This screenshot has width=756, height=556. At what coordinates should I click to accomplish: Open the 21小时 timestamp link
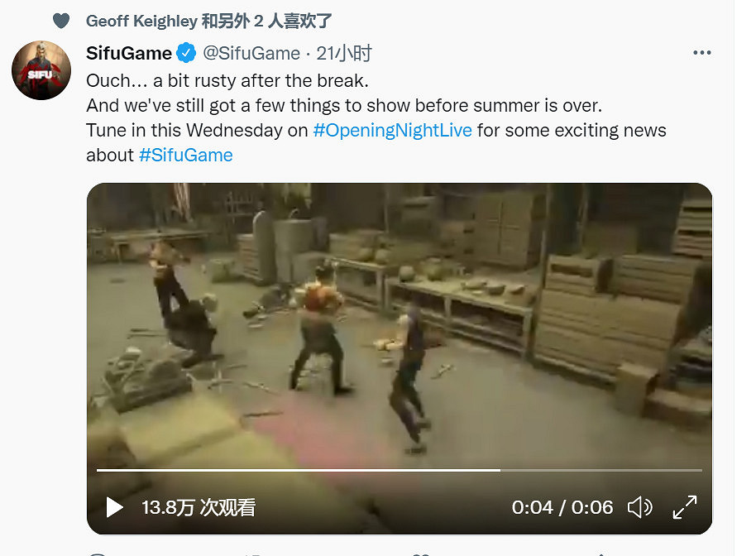(x=344, y=53)
